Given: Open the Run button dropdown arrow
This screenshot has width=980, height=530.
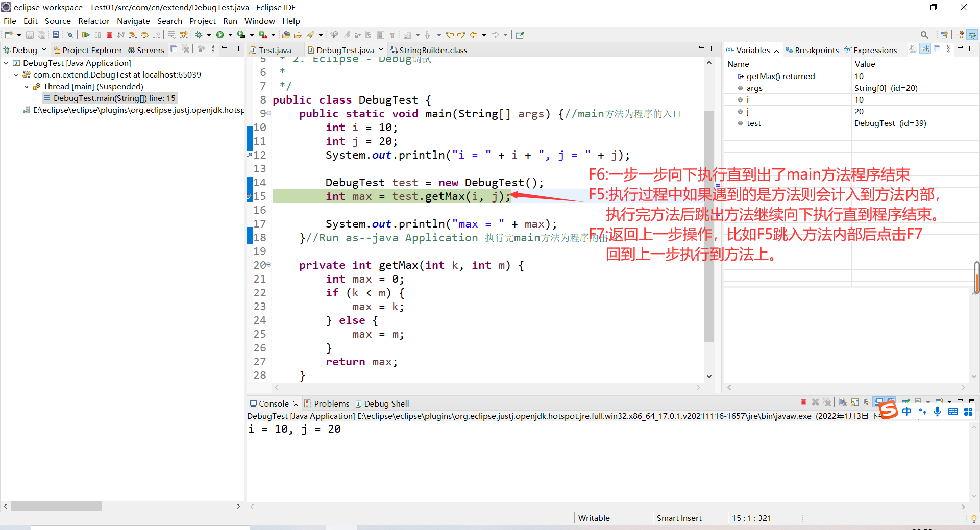Looking at the screenshot, I should click(x=230, y=34).
